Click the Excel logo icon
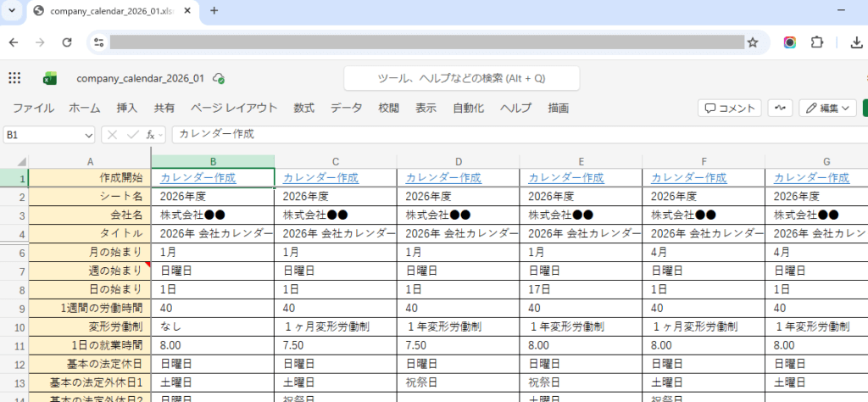868x402 pixels. pos(50,78)
